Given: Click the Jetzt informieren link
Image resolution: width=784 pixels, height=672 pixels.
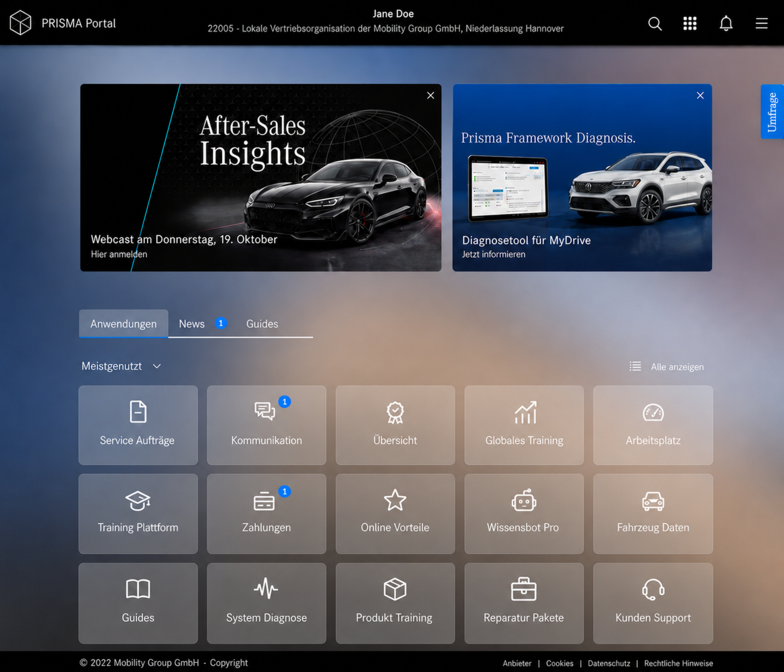Looking at the screenshot, I should (x=494, y=254).
